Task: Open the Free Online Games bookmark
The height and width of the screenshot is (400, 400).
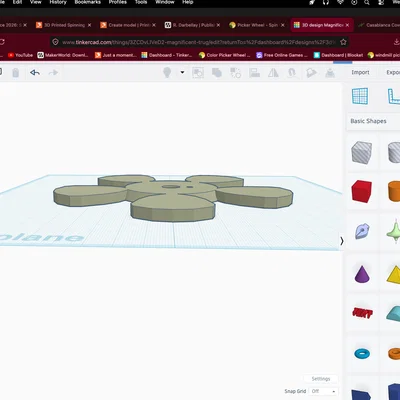Action: (x=282, y=55)
